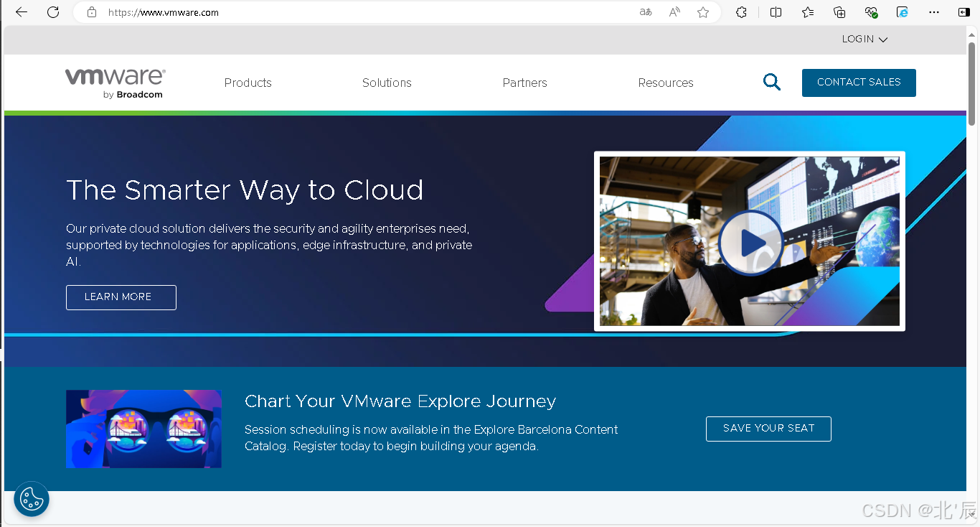Reload the page with the refresh icon
980x527 pixels.
tap(53, 12)
